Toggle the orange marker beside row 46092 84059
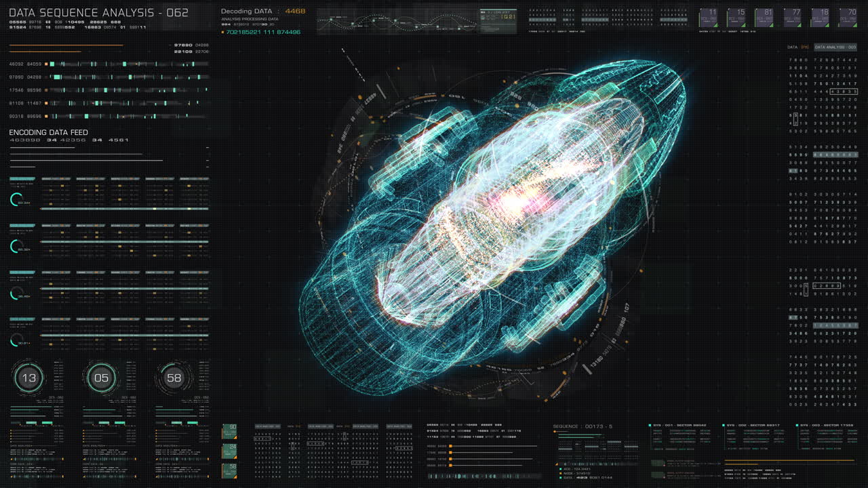Image resolution: width=868 pixels, height=488 pixels. (45, 64)
